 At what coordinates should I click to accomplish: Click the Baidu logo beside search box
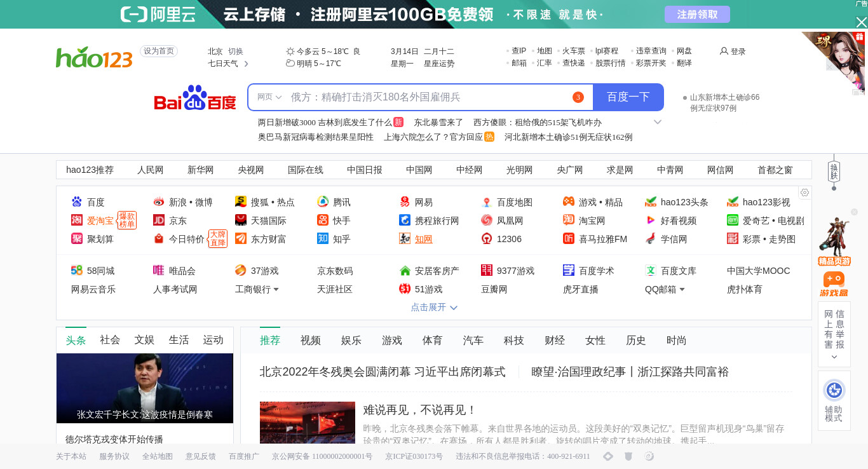click(195, 98)
